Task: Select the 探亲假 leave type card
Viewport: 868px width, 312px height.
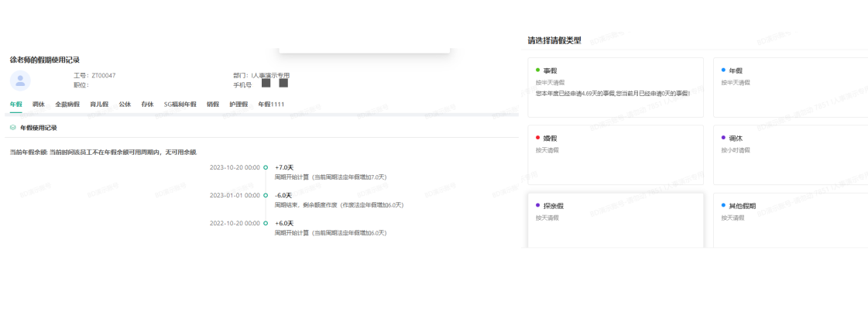Action: click(616, 220)
